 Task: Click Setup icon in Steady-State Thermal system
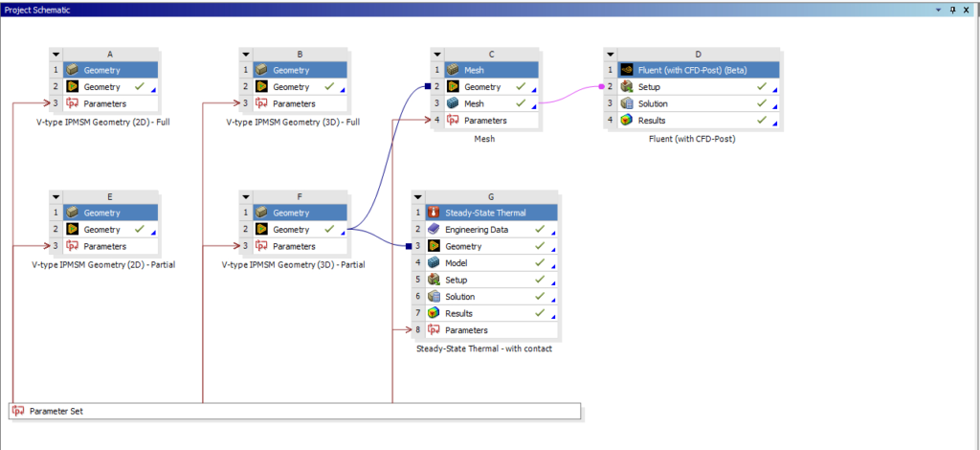[434, 280]
